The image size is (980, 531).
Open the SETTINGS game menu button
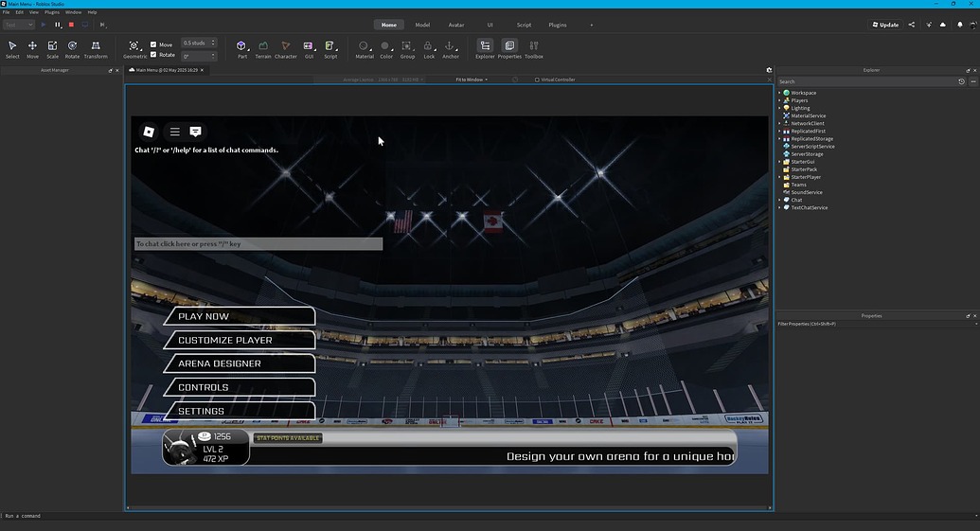point(240,411)
